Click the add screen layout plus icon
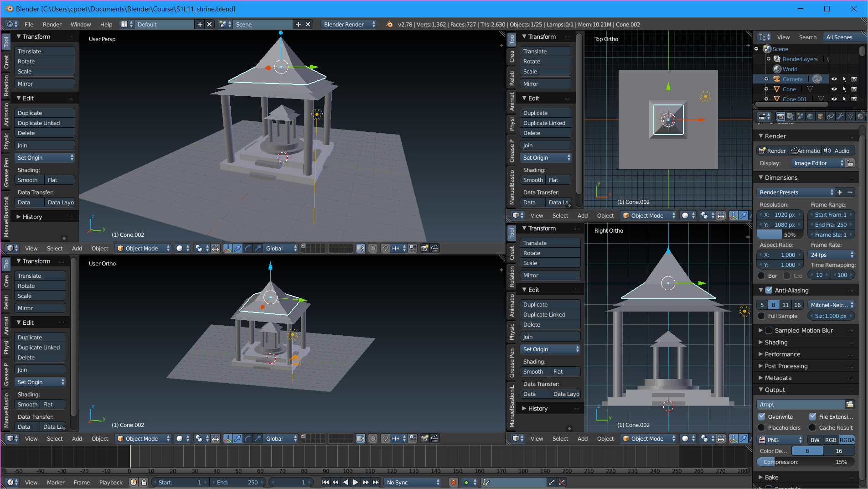Image resolution: width=868 pixels, height=489 pixels. [200, 24]
